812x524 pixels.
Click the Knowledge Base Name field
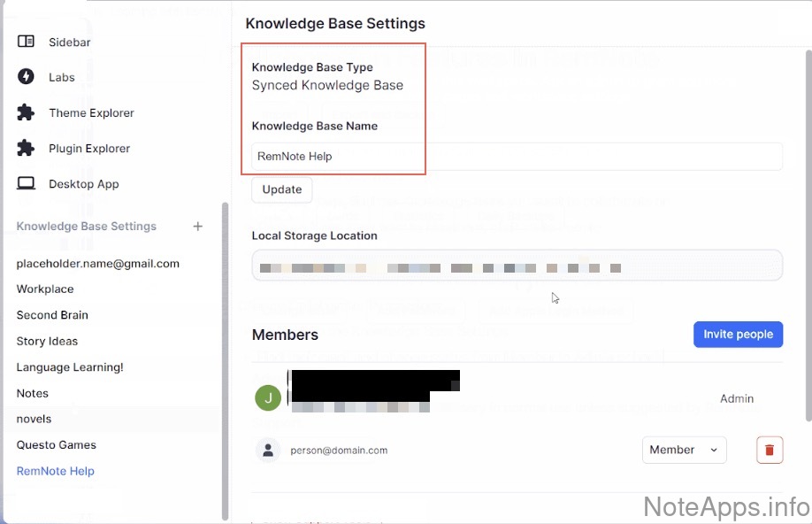(x=517, y=157)
